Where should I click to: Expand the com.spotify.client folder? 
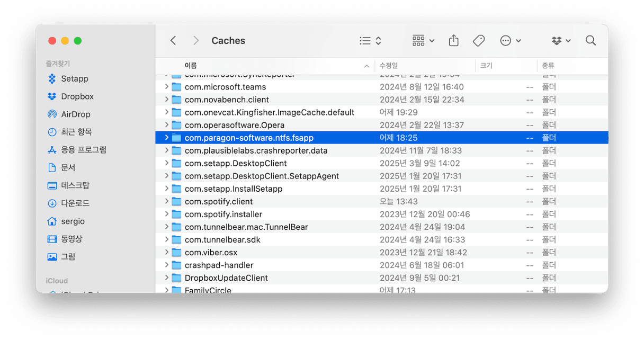166,201
